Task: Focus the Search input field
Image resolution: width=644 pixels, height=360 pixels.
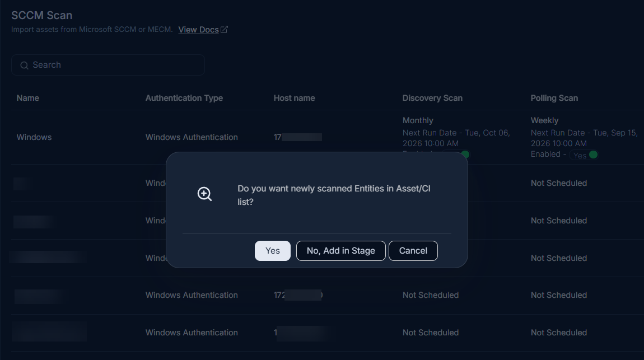Action: [x=108, y=65]
